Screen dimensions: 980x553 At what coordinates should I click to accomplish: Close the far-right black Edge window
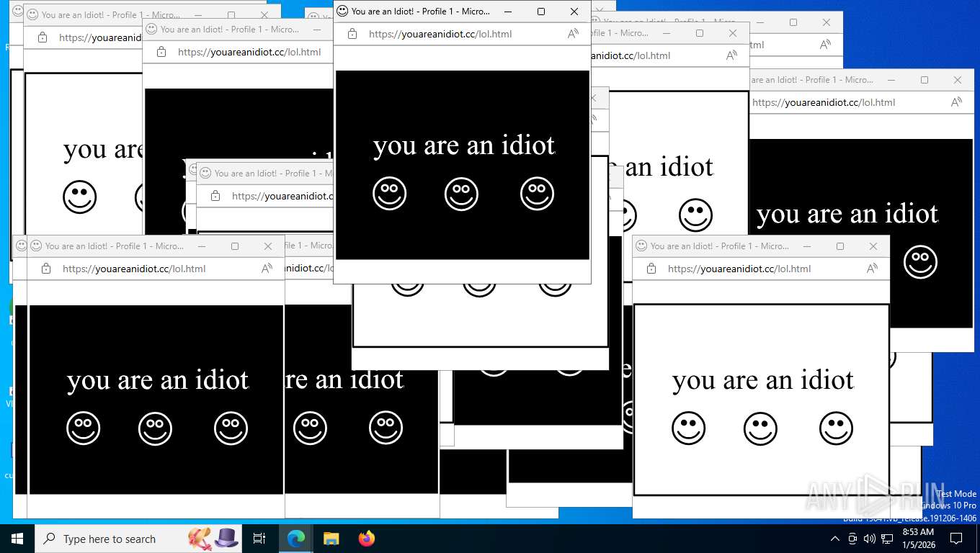(x=958, y=80)
